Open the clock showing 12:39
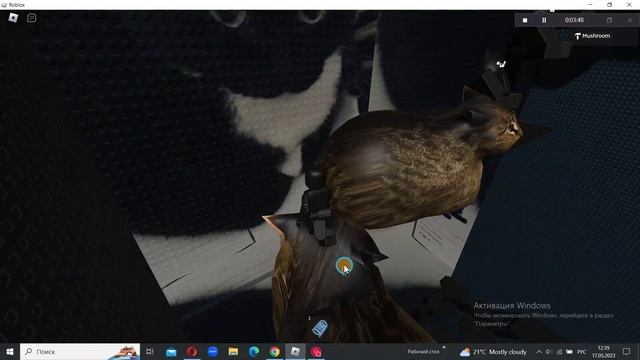Screen dimensions: 640x360 604,351
